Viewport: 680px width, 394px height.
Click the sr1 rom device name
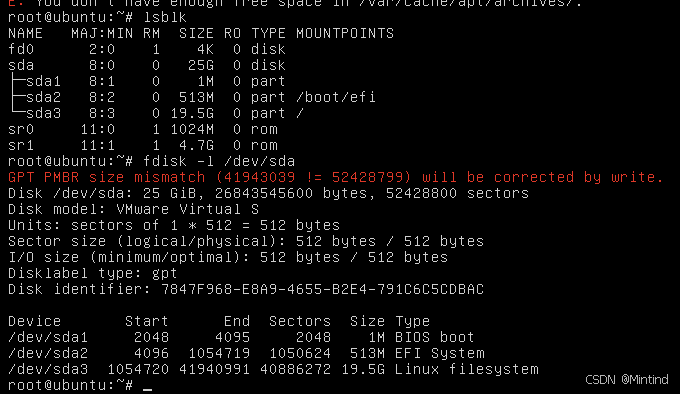point(21,145)
